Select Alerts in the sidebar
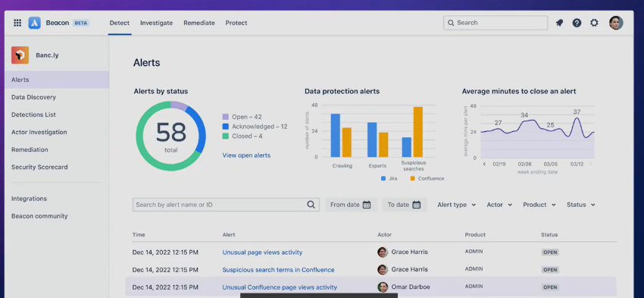644x298 pixels. point(57,80)
